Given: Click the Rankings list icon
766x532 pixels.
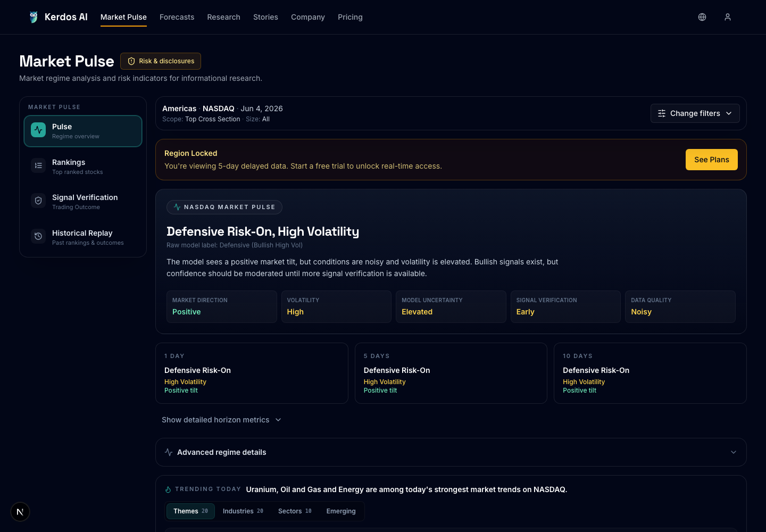Looking at the screenshot, I should [x=38, y=165].
